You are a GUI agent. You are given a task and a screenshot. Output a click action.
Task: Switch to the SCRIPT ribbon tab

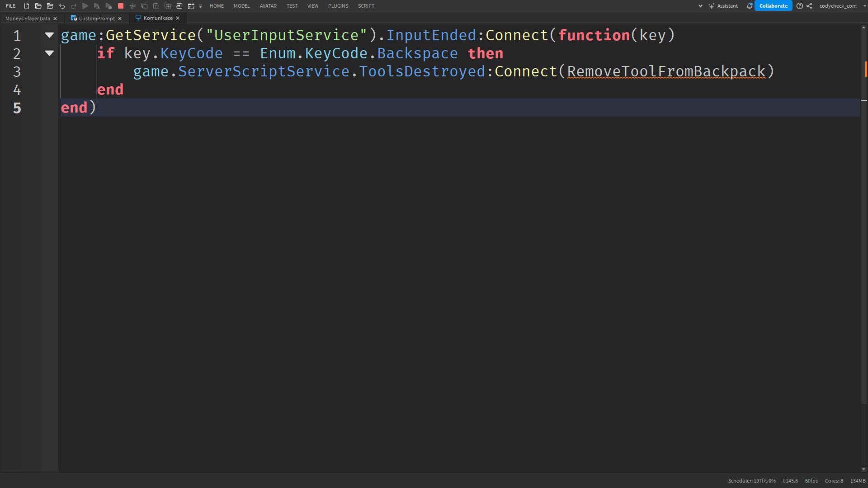pyautogui.click(x=366, y=6)
